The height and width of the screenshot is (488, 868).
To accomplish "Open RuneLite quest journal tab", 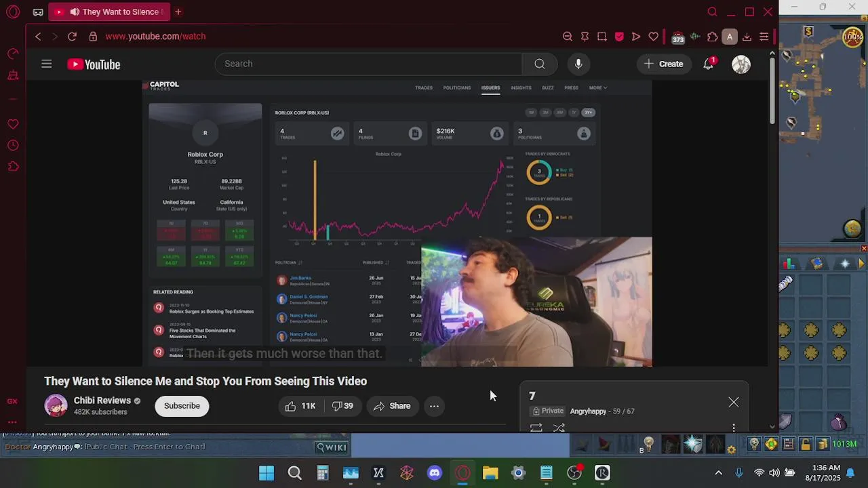I will (x=817, y=264).
